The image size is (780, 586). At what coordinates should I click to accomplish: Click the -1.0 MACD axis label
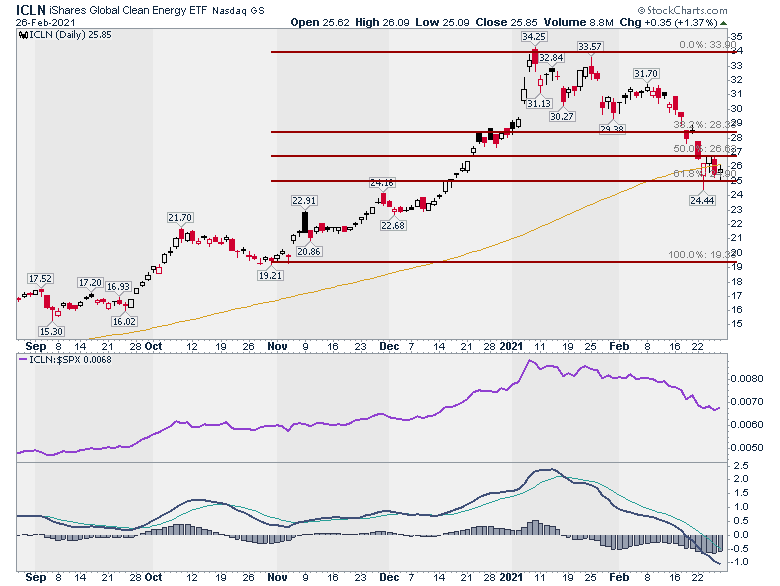tap(740, 562)
